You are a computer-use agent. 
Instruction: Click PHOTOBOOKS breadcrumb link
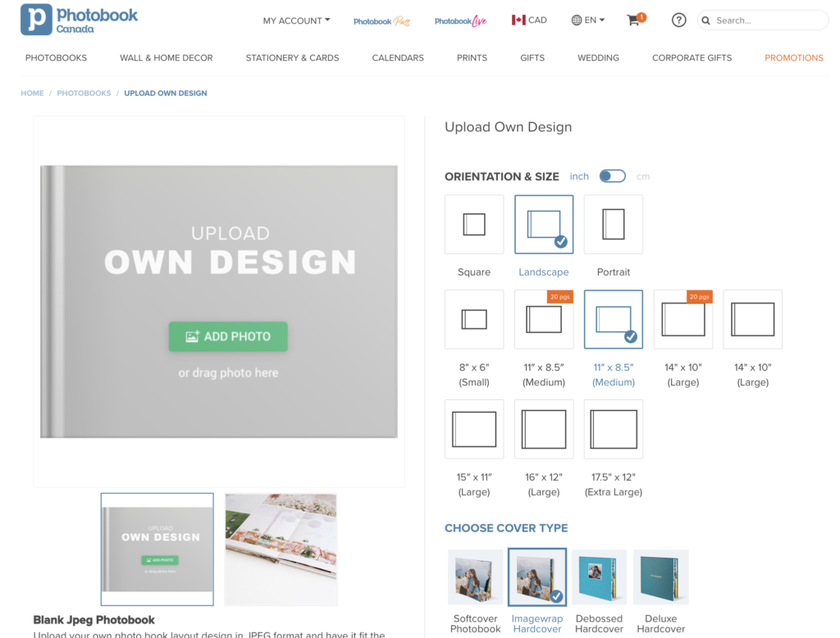84,93
